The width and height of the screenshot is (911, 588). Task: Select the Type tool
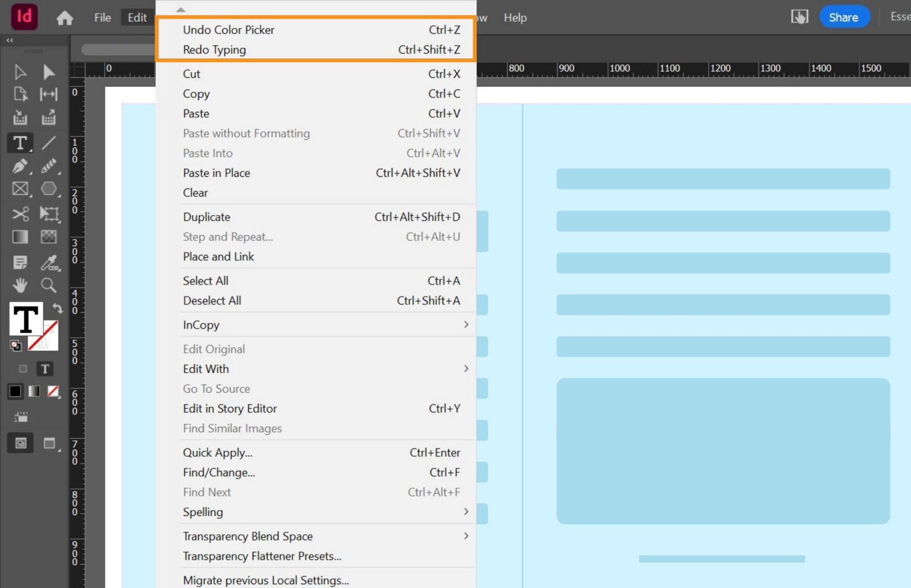tap(20, 143)
